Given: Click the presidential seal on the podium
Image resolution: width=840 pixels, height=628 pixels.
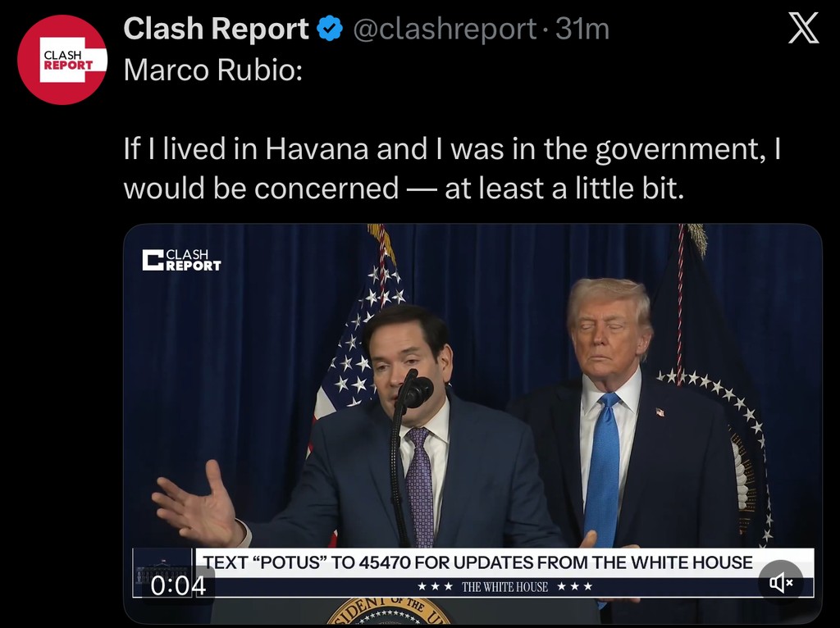Looking at the screenshot, I should [388, 611].
